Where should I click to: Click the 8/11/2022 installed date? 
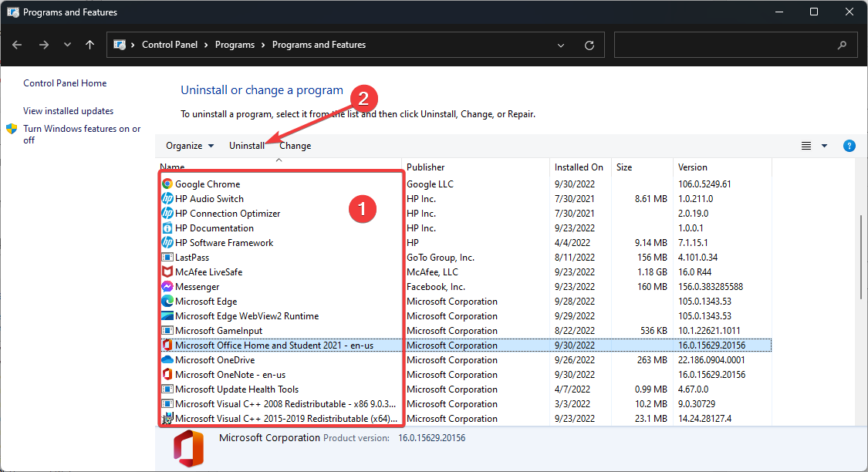[x=575, y=258]
